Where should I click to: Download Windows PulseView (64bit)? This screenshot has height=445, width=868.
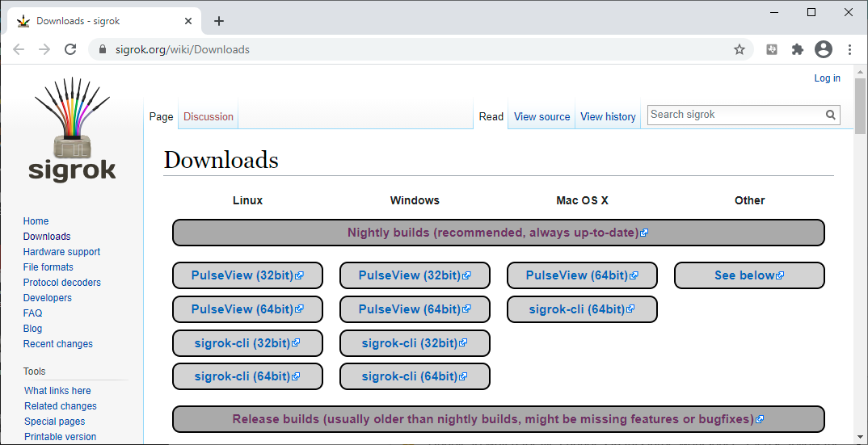click(415, 309)
